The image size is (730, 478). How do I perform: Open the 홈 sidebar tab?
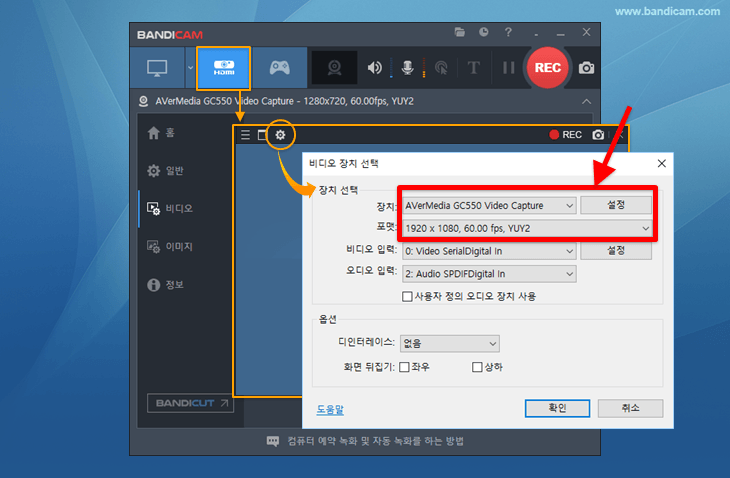pyautogui.click(x=161, y=133)
